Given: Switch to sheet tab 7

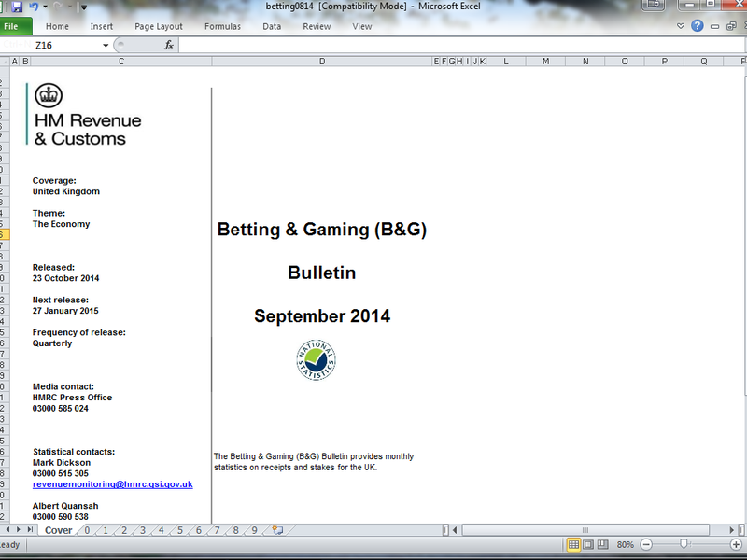Looking at the screenshot, I should 217,530.
